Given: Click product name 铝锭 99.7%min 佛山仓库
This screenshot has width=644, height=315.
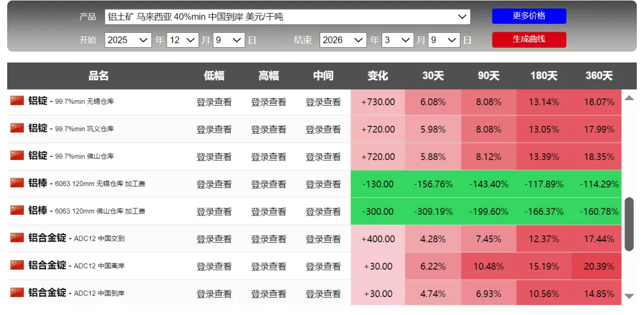Looking at the screenshot, I should pyautogui.click(x=71, y=156).
